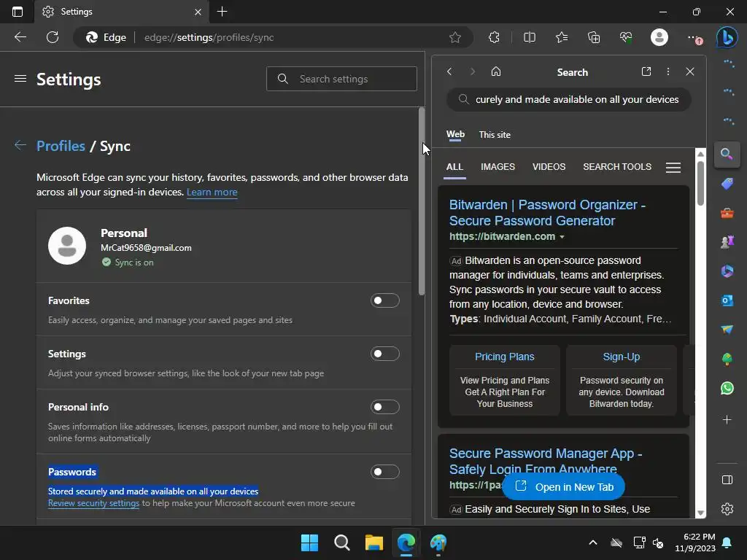Image resolution: width=747 pixels, height=560 pixels.
Task: Open the Collections icon
Action: pyautogui.click(x=594, y=37)
